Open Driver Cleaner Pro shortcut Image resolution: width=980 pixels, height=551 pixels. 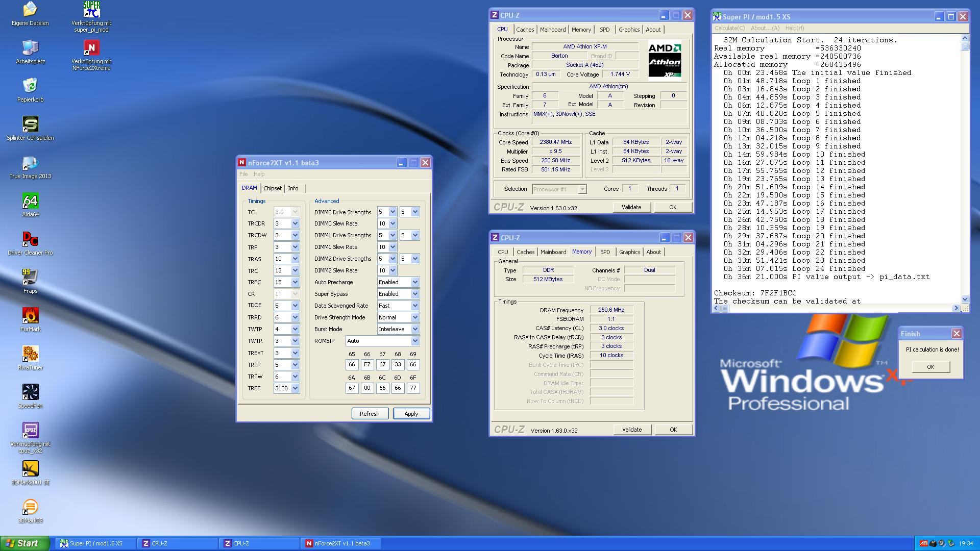[x=30, y=243]
